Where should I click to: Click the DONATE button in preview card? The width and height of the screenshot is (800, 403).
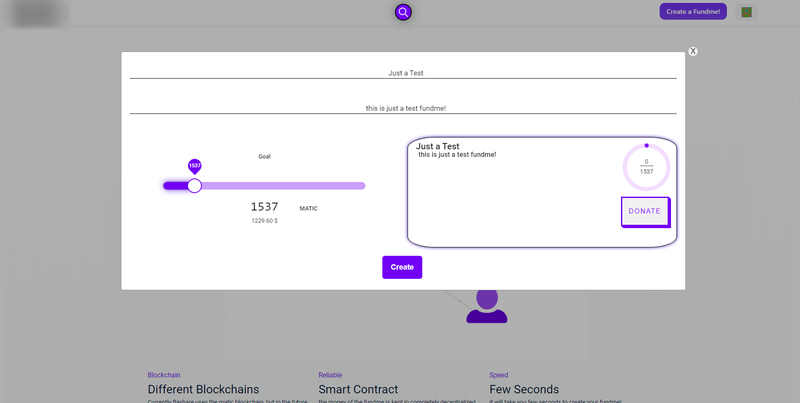(645, 211)
